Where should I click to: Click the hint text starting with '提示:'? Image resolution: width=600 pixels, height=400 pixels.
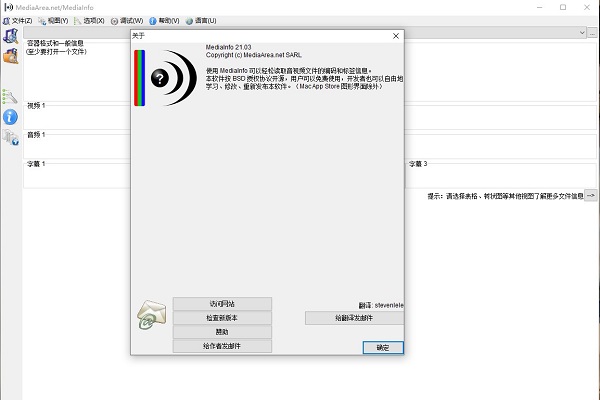click(505, 196)
